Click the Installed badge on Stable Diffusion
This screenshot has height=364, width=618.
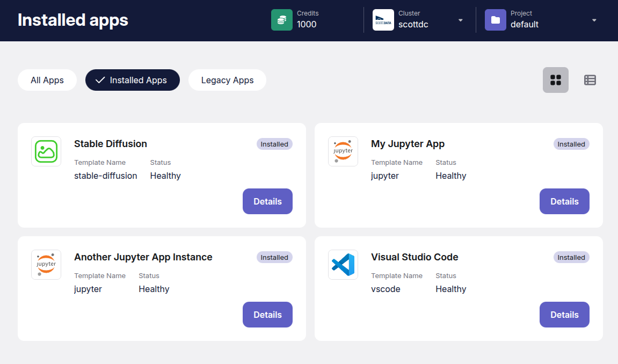pyautogui.click(x=274, y=144)
